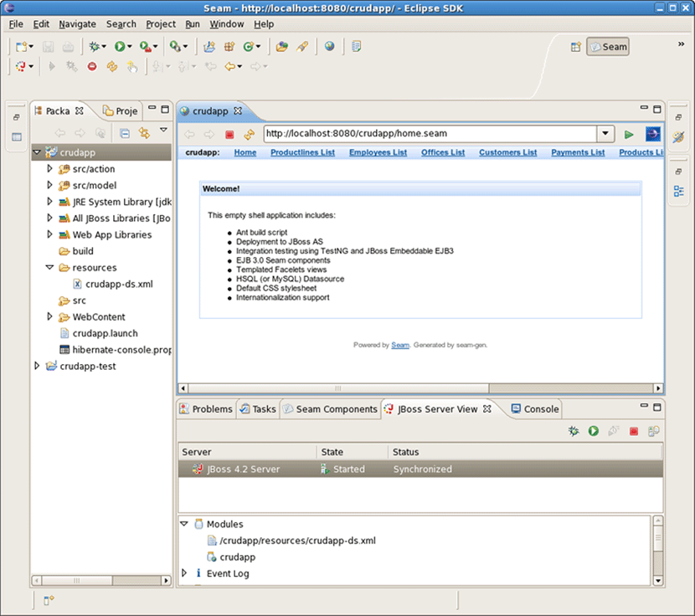Follow the Seam link in footer
Screen dimensions: 695x616
[400, 345]
